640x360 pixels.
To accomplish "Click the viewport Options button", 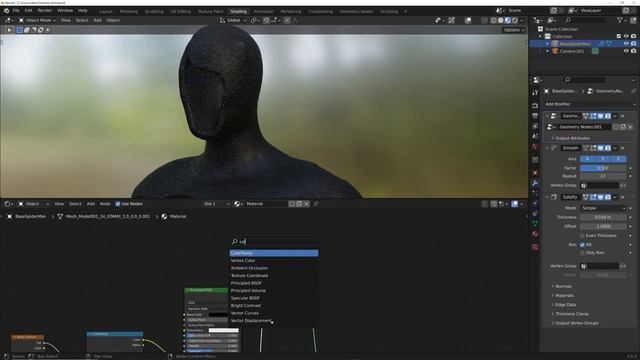I will [x=513, y=30].
